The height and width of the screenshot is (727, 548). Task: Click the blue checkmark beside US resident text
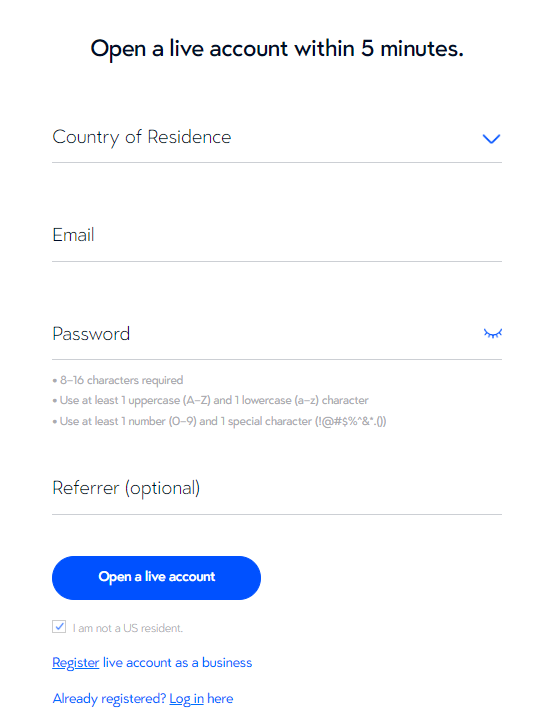pos(59,627)
